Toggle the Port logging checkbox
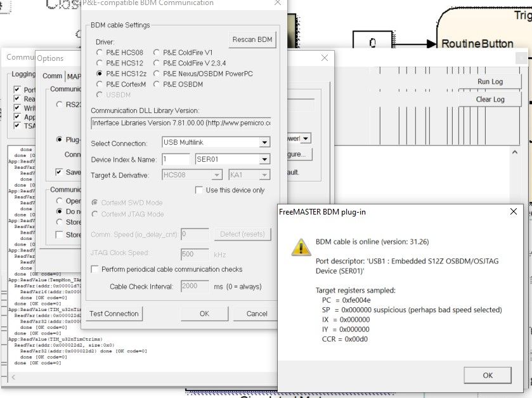This screenshot has width=532, height=398. coord(16,90)
